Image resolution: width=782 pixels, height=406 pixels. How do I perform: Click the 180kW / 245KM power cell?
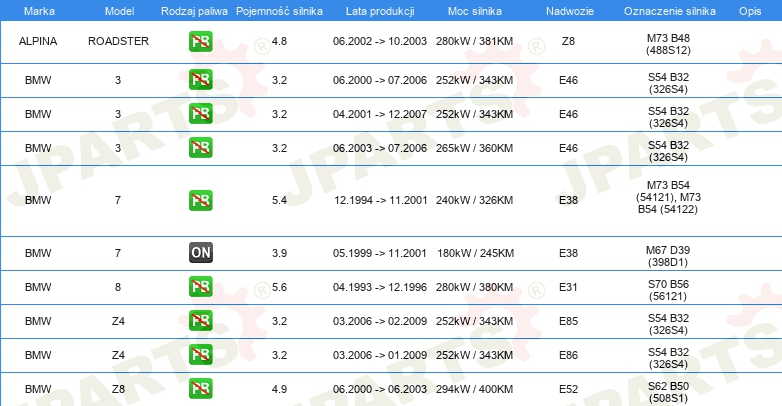pos(475,253)
